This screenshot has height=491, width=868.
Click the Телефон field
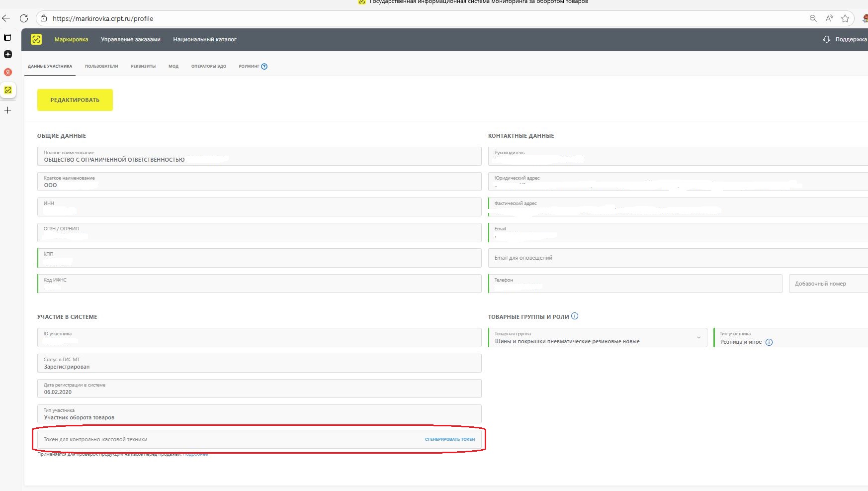(x=635, y=284)
